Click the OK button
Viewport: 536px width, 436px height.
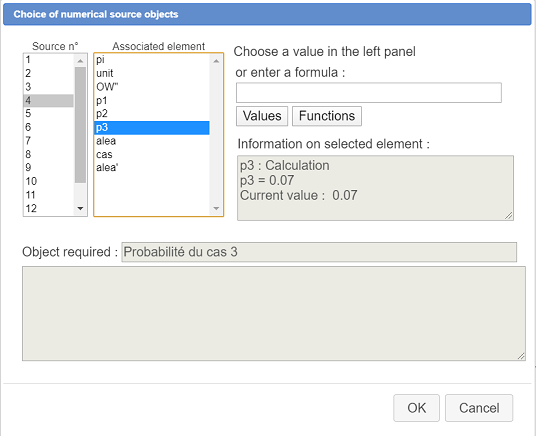point(416,408)
